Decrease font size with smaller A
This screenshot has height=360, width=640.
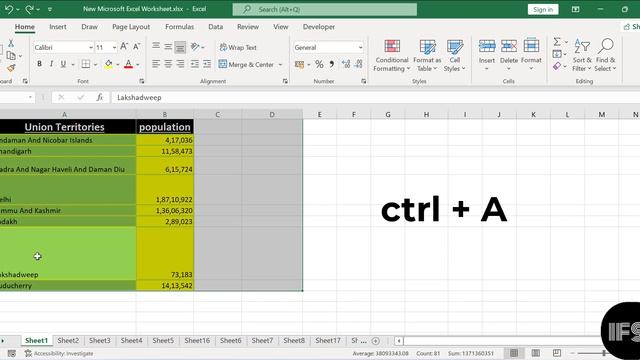tap(137, 47)
